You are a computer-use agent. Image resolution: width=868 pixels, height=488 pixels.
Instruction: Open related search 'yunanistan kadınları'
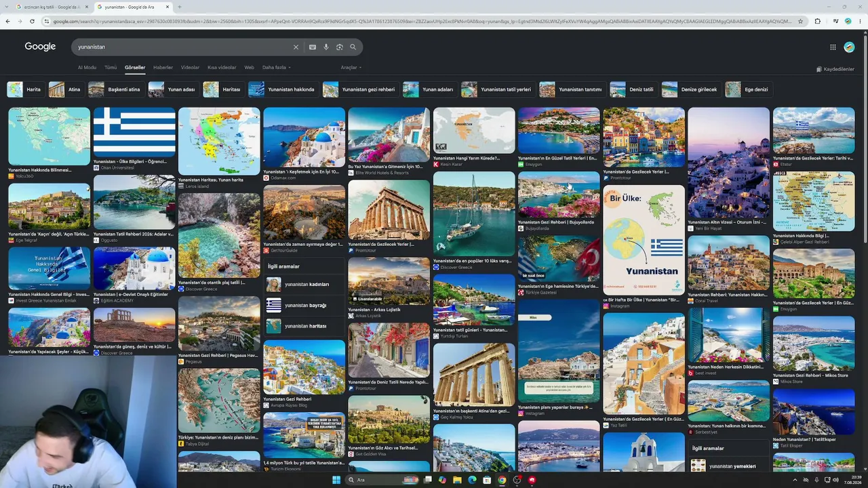(304, 285)
